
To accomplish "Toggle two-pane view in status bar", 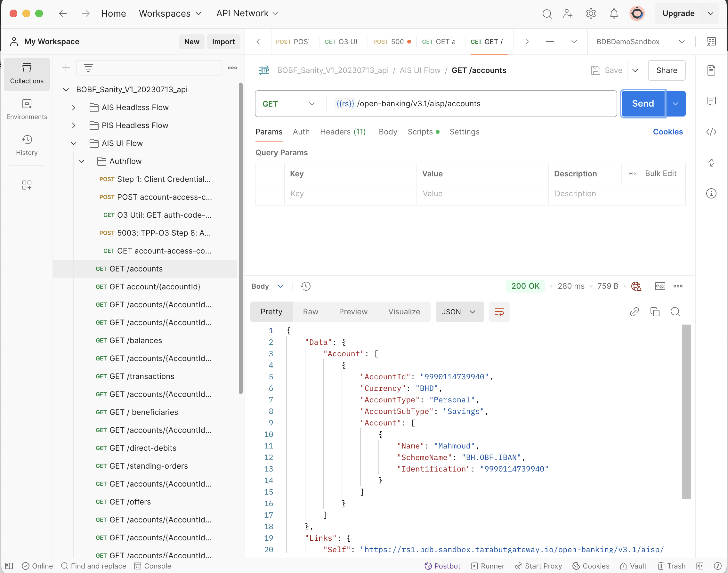I will tap(700, 566).
